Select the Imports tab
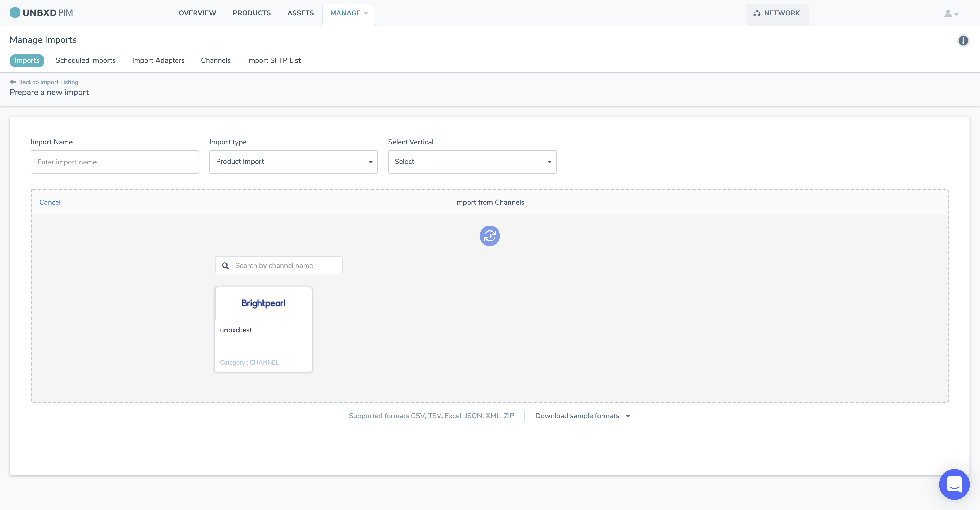The image size is (980, 510). 27,60
